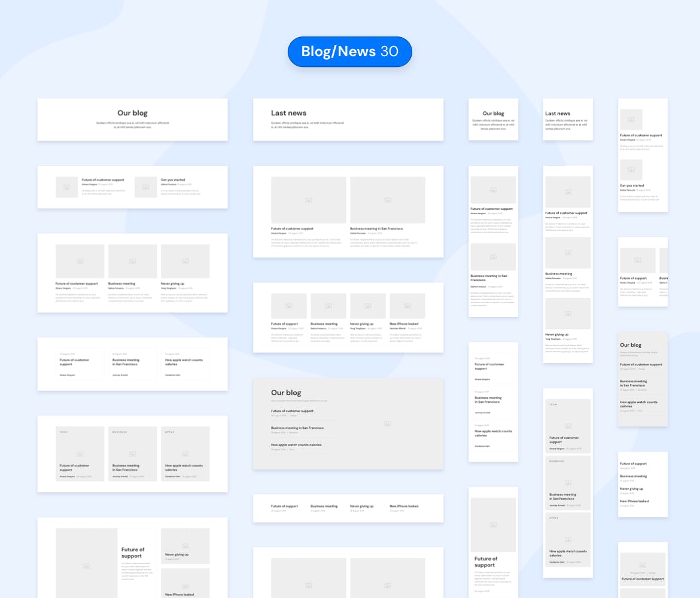This screenshot has height=598, width=700.
Task: Click the picture placeholder icon in the New iPhone leaked card
Action: tap(406, 306)
